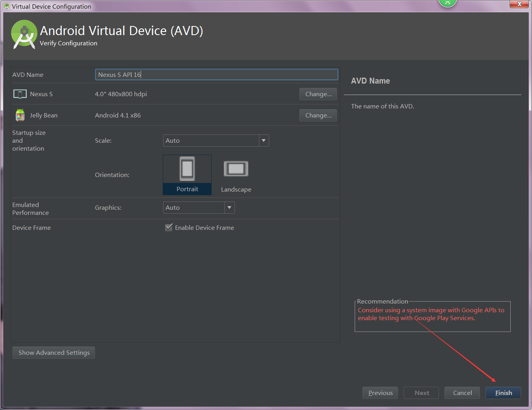532x410 pixels.
Task: Click the Android Studio logo in header
Action: coord(24,34)
